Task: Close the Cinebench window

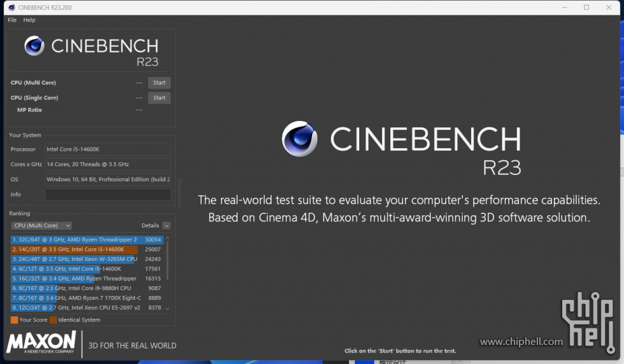Action: pyautogui.click(x=609, y=8)
